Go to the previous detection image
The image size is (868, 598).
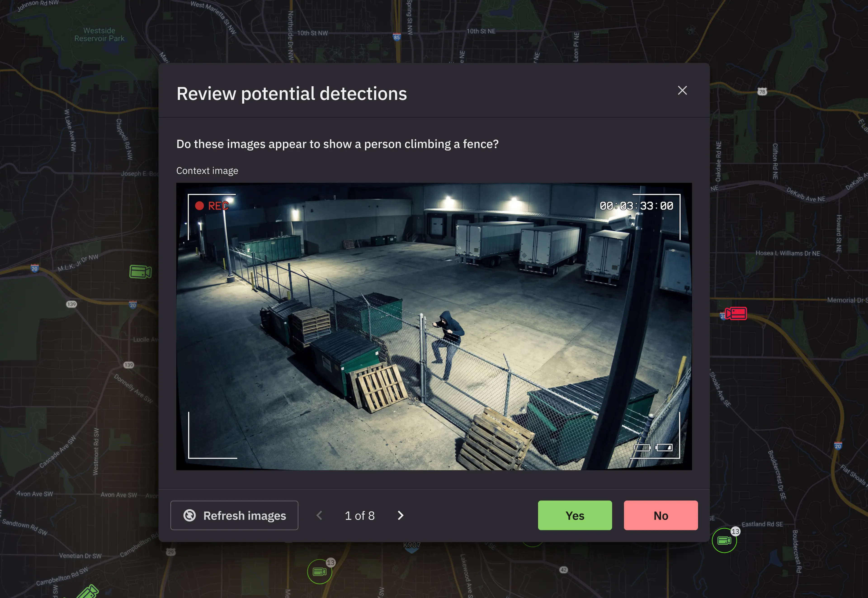pyautogui.click(x=319, y=516)
